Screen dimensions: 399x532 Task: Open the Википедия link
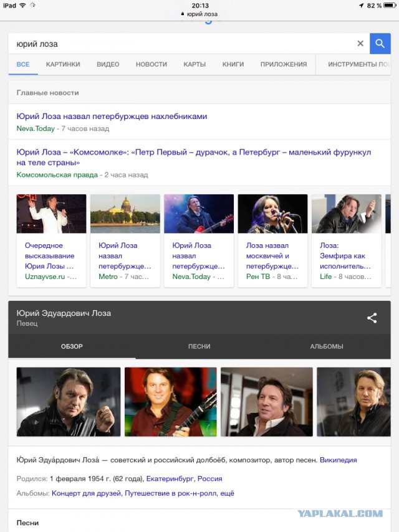[x=339, y=460]
